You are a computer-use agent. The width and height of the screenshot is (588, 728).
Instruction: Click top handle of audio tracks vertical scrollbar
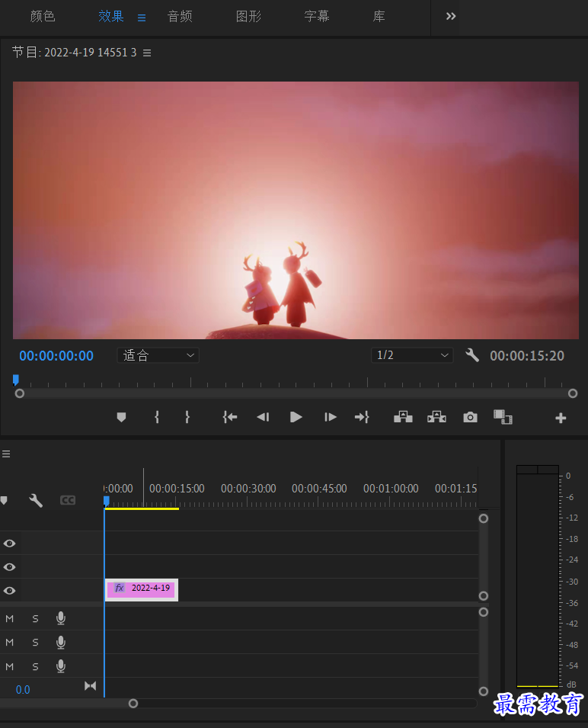tap(483, 612)
